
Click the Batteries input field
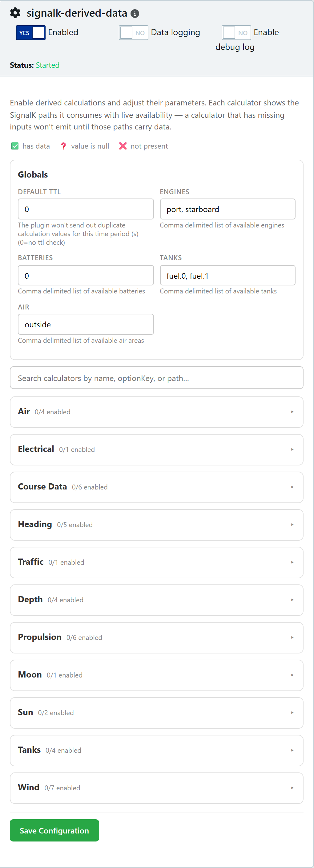coord(86,275)
